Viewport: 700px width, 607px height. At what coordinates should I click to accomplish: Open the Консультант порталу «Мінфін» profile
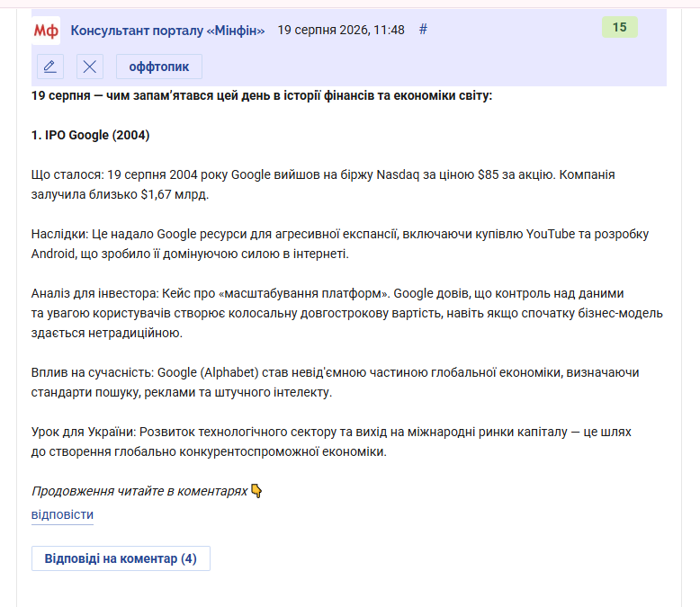(x=167, y=31)
